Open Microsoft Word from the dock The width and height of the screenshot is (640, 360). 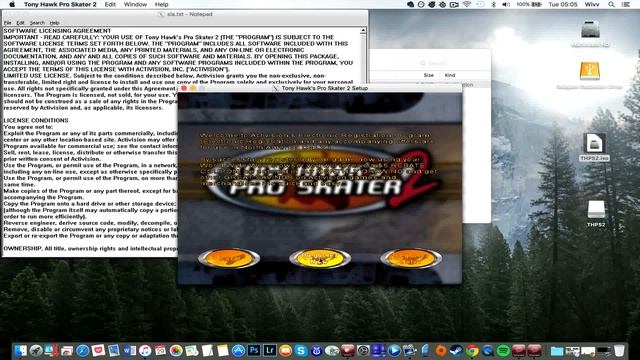point(129,351)
